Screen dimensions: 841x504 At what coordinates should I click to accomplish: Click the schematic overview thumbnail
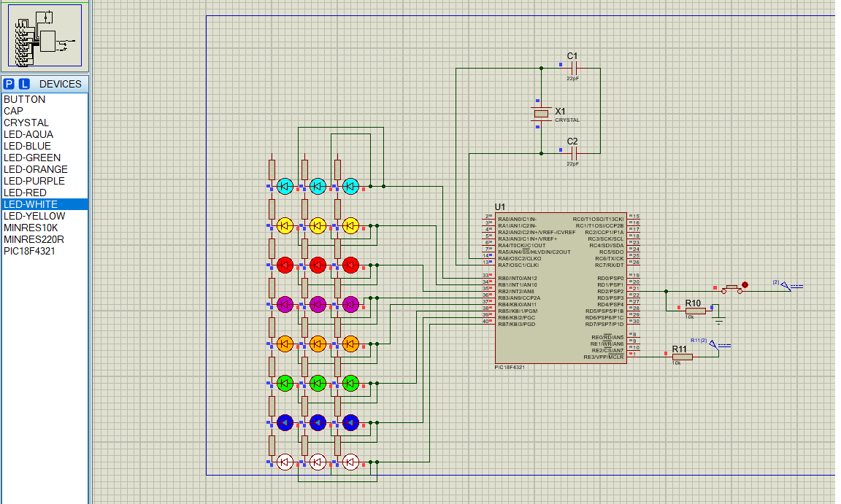click(44, 36)
